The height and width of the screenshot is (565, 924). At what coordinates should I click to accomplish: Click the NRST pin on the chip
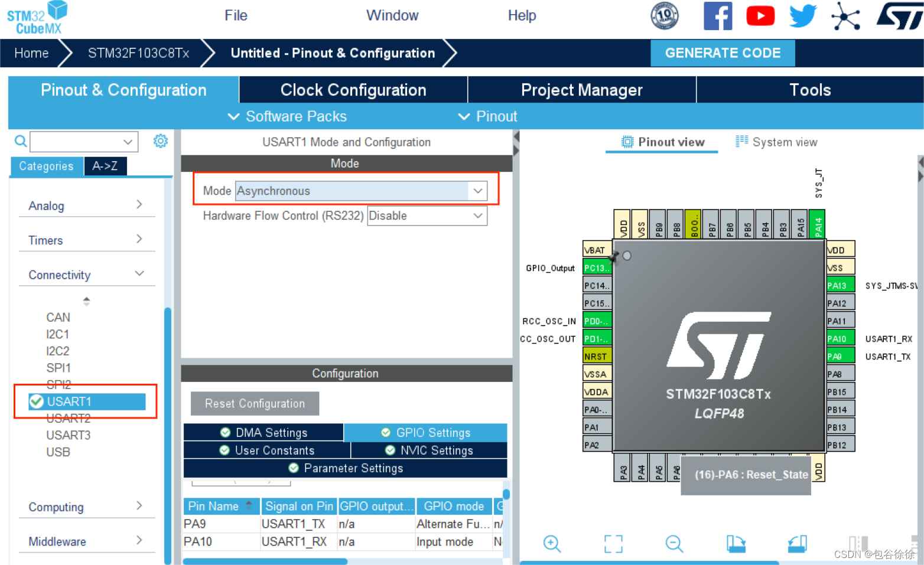tap(597, 356)
